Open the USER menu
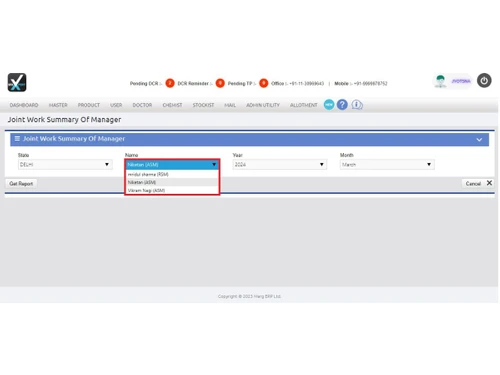Viewport: 500px width, 375px height. pos(116,105)
